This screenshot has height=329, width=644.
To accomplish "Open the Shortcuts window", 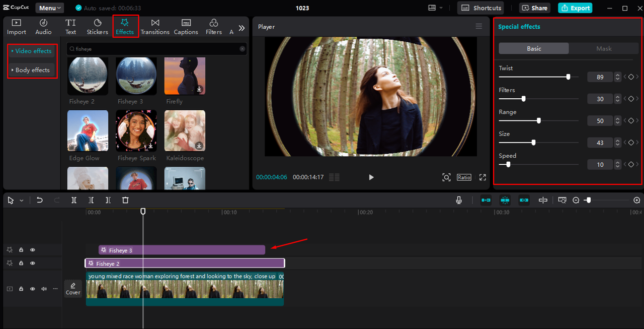I will (x=481, y=8).
